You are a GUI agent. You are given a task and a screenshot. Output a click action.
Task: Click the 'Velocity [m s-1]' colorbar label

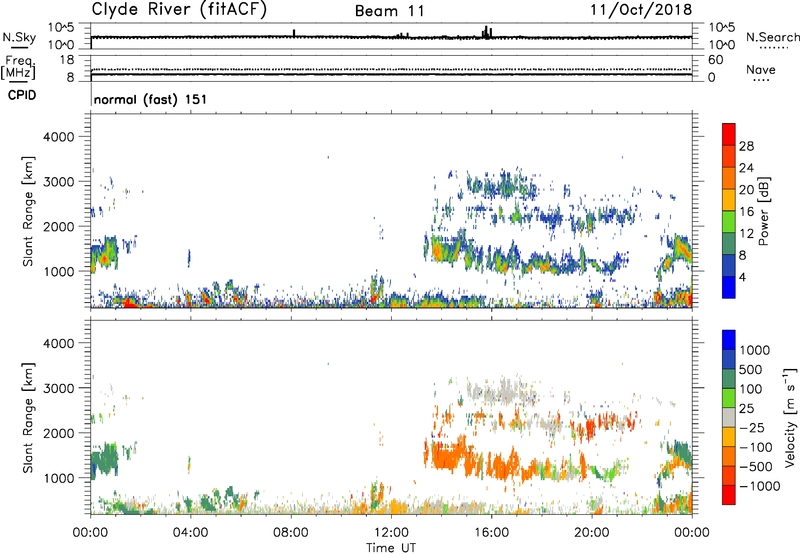790,417
